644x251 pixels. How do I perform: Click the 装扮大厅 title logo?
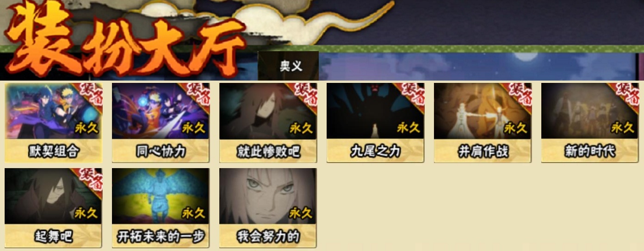point(125,41)
